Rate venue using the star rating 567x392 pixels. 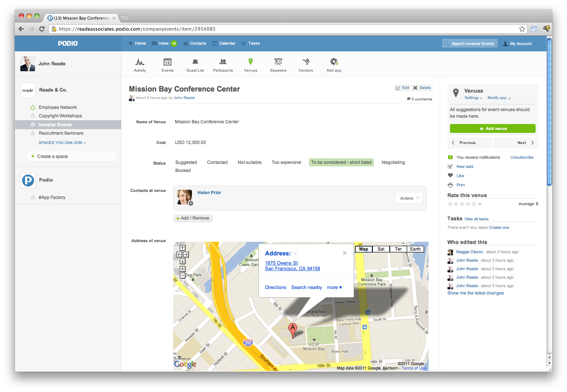click(x=462, y=204)
